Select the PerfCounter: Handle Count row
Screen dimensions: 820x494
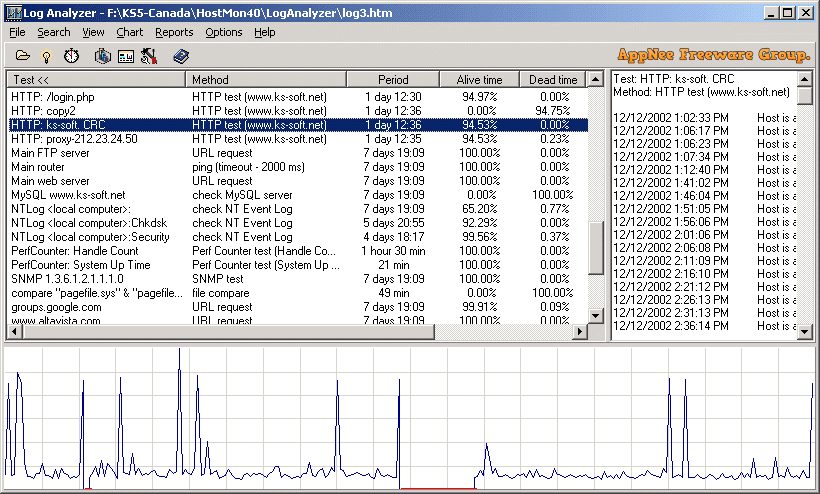298,251
